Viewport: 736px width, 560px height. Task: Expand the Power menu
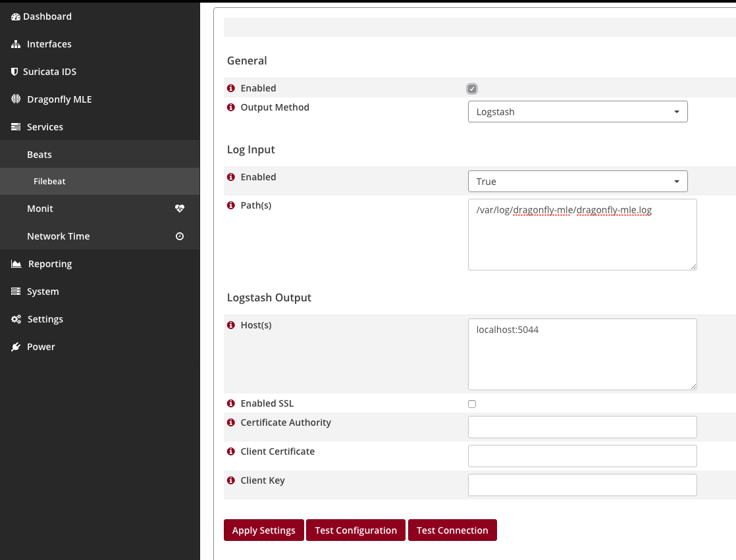(x=99, y=347)
